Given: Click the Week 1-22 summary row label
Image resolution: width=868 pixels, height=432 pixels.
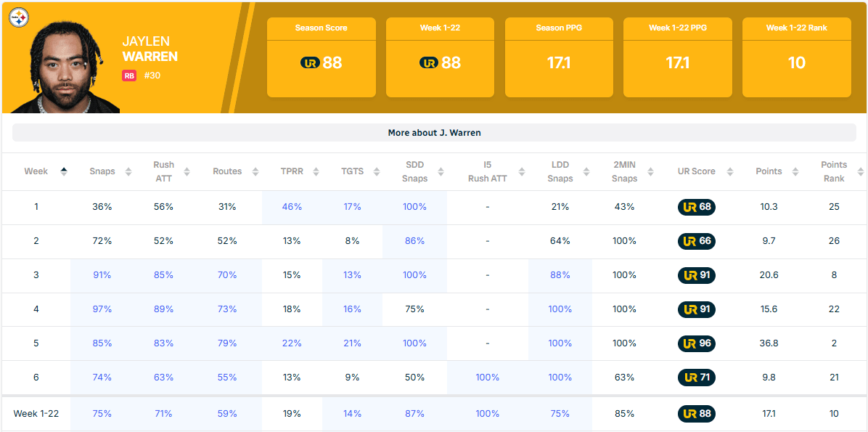Looking at the screenshot, I should pyautogui.click(x=36, y=414).
